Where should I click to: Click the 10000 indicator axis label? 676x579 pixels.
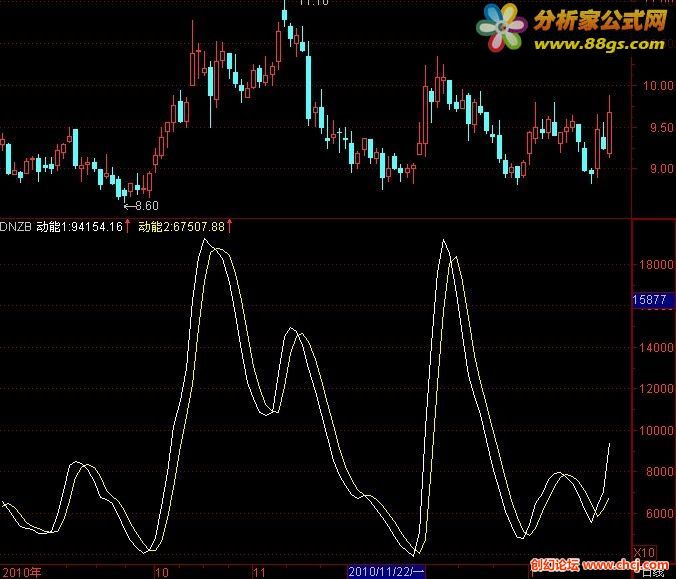[656, 430]
